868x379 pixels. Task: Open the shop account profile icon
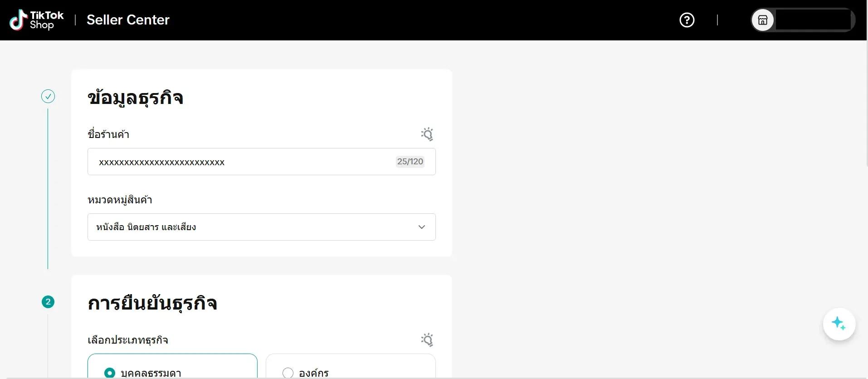763,20
